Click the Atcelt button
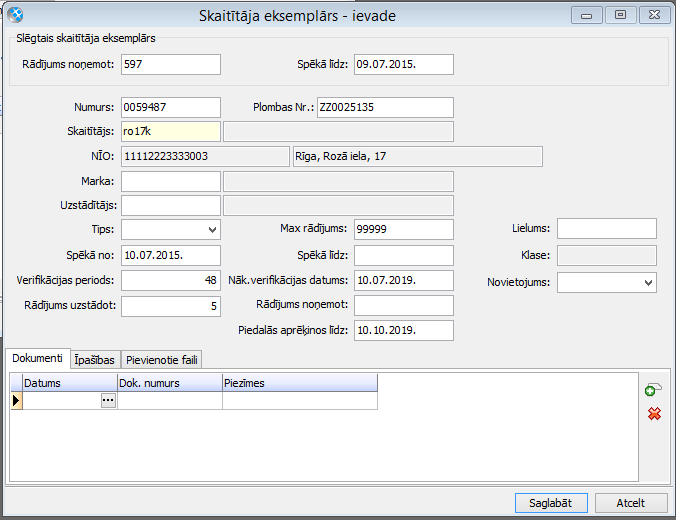 tap(630, 503)
